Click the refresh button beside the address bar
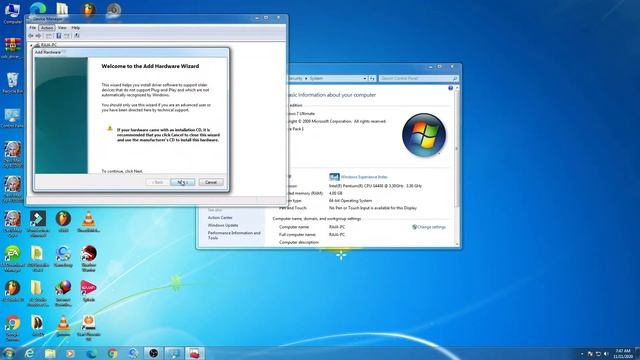The width and height of the screenshot is (640, 360). pos(372,78)
